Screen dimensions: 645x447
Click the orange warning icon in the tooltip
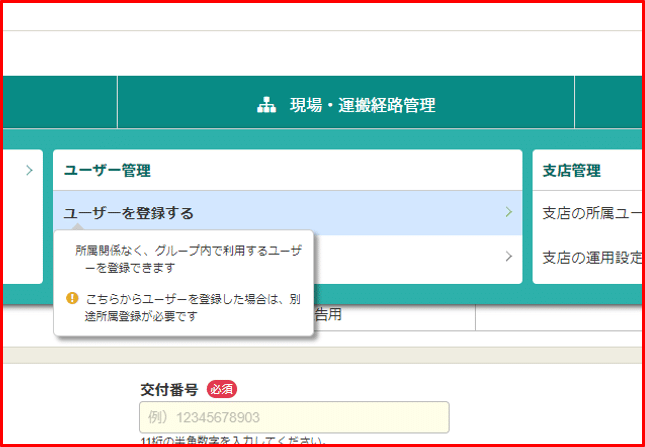tap(71, 298)
